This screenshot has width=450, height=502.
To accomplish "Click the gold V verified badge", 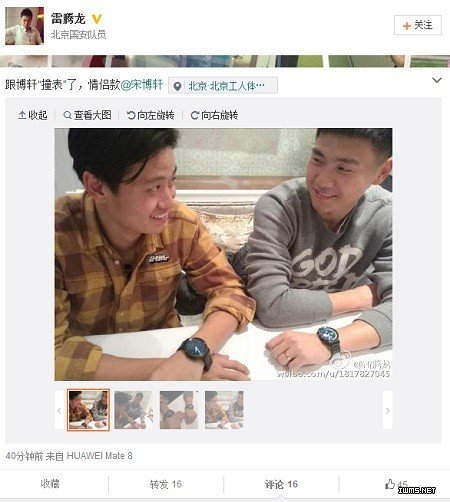I will coord(97,19).
